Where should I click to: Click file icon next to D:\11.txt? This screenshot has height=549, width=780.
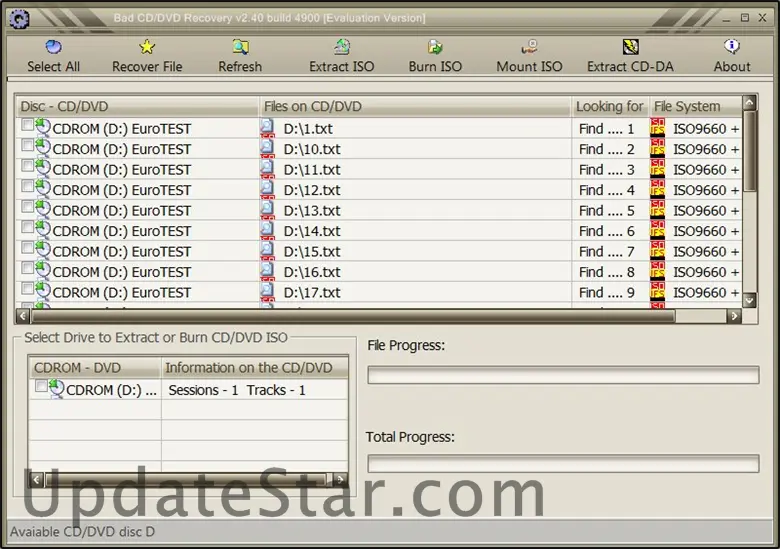click(267, 168)
